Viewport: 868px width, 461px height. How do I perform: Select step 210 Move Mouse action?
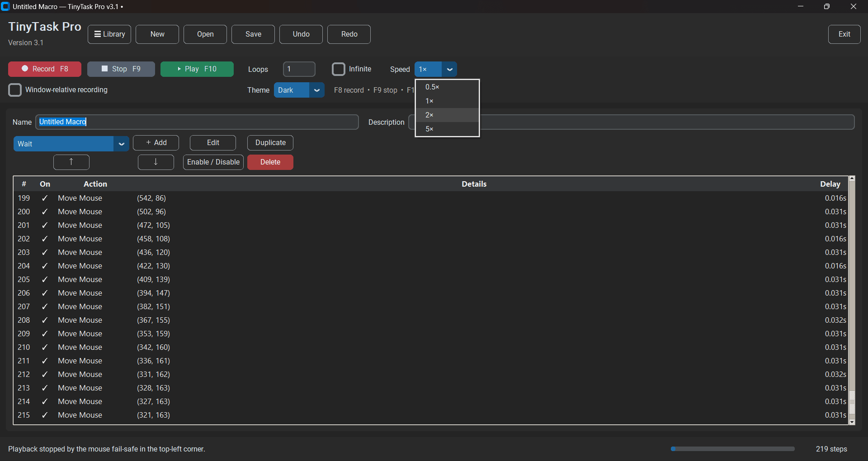point(80,347)
